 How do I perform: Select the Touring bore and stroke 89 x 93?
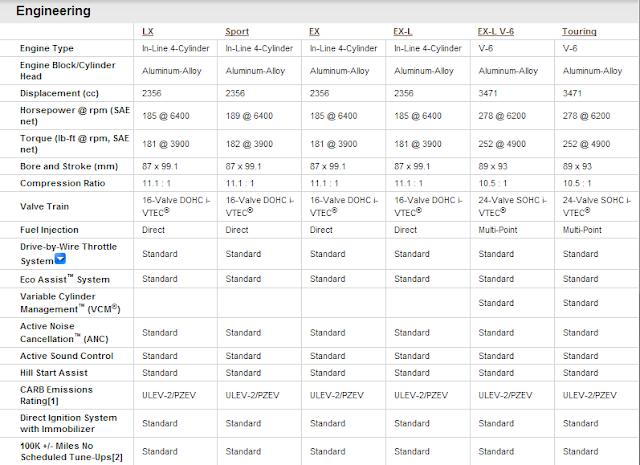[577, 166]
